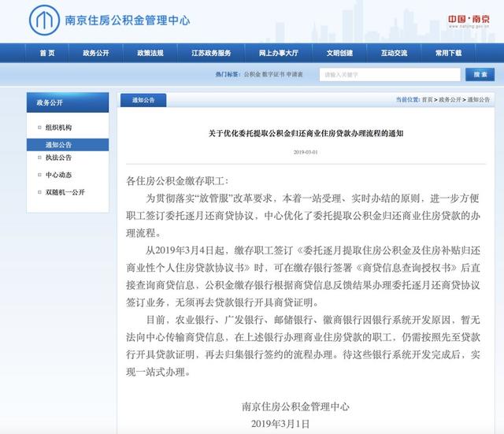
Task: Open the 政务公开 navigation menu item
Action: coord(96,53)
